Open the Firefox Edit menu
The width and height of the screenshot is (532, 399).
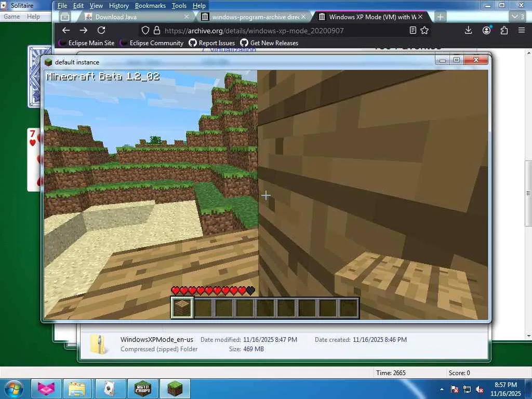click(78, 6)
